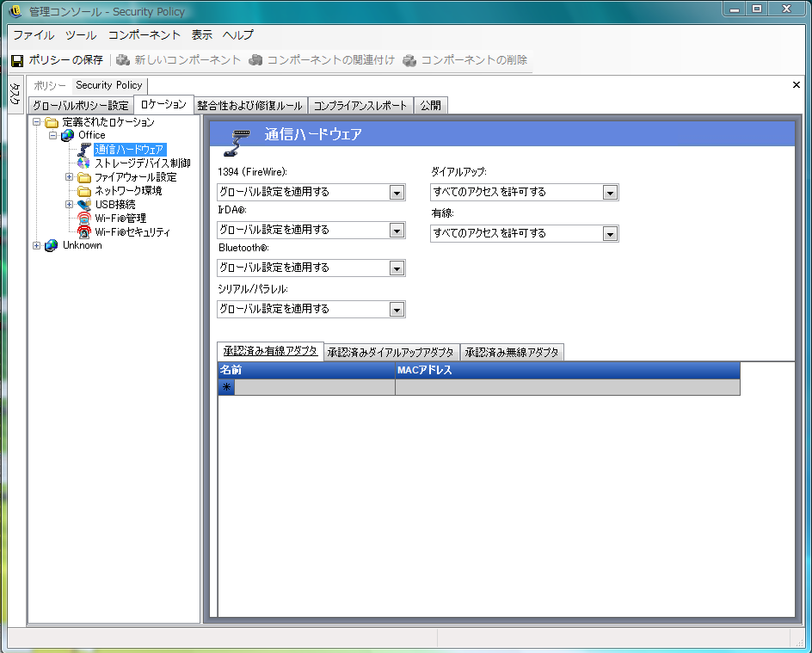812x653 pixels.
Task: Click the ネットワーク環境 folder icon
Action: point(84,191)
